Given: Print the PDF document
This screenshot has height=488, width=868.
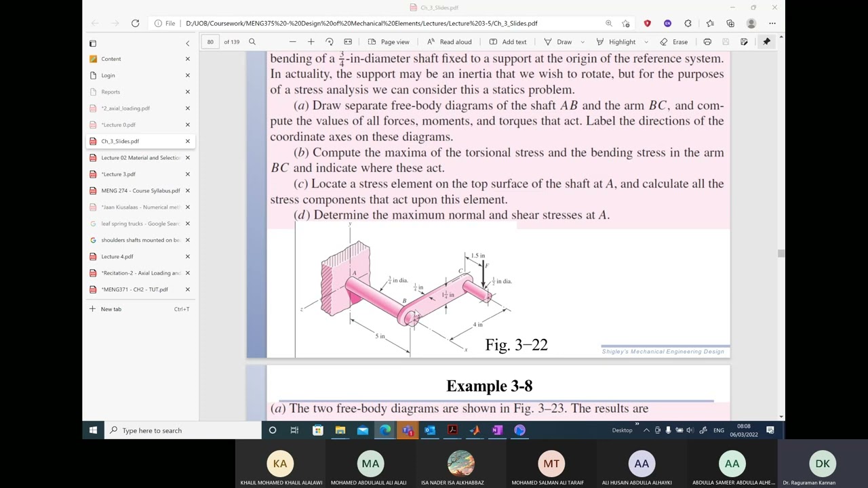Looking at the screenshot, I should click(707, 42).
